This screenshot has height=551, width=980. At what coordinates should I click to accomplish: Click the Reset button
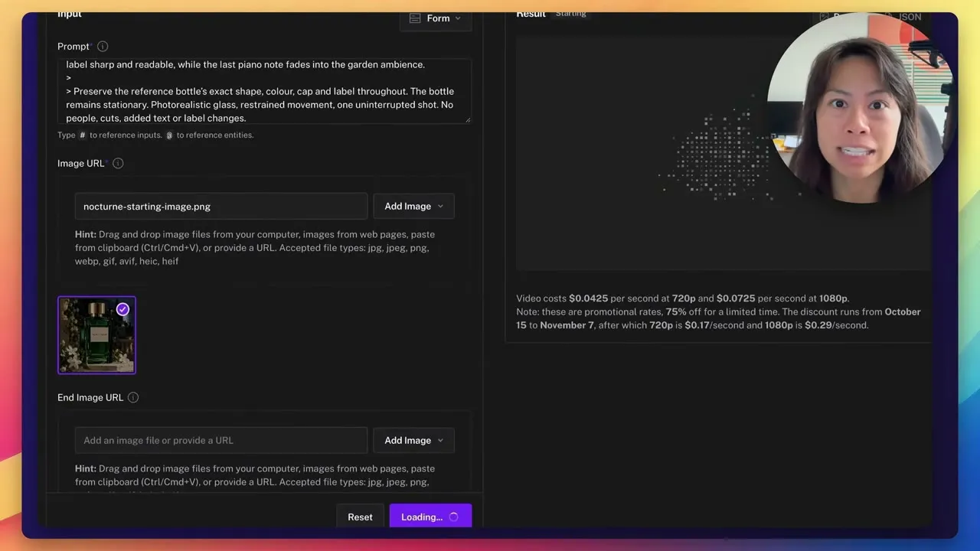360,517
